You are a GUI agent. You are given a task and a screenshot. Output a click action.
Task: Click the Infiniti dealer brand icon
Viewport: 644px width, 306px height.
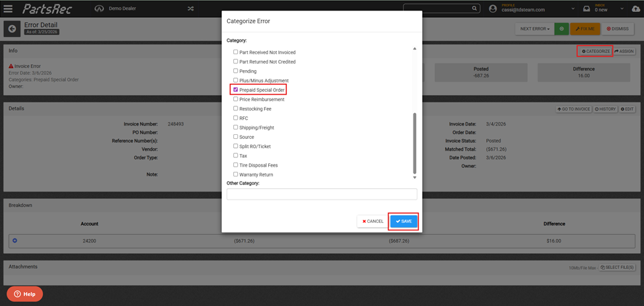click(x=99, y=9)
